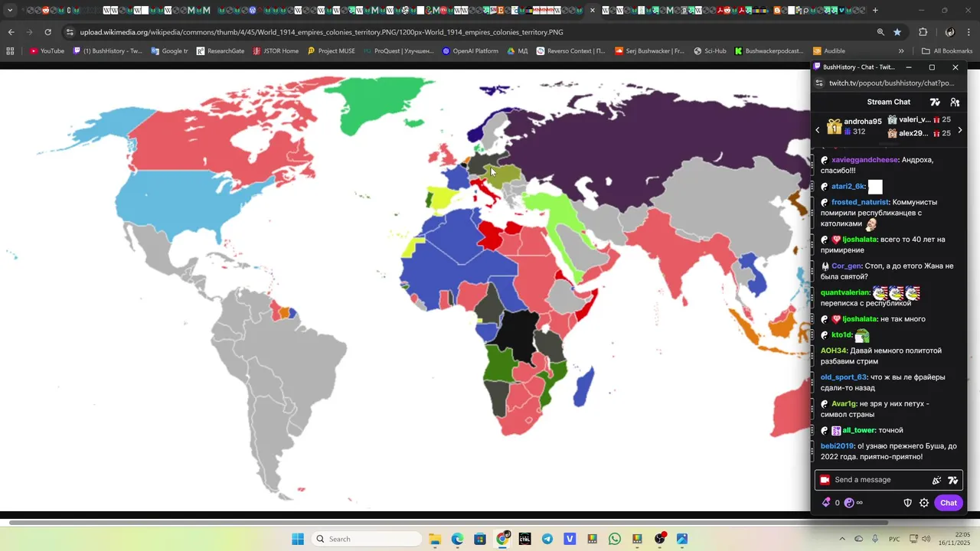
Task: Open username quantvalerian in chat
Action: pyautogui.click(x=845, y=292)
